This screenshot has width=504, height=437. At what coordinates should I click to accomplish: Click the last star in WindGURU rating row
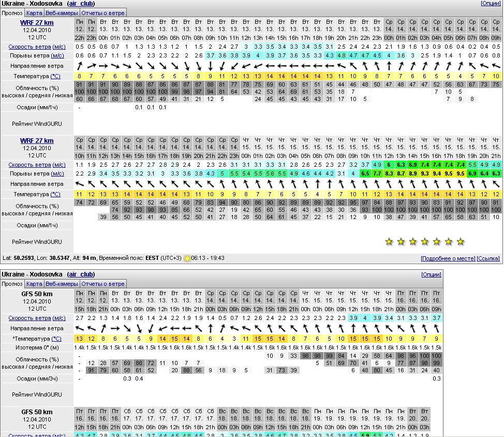460,242
